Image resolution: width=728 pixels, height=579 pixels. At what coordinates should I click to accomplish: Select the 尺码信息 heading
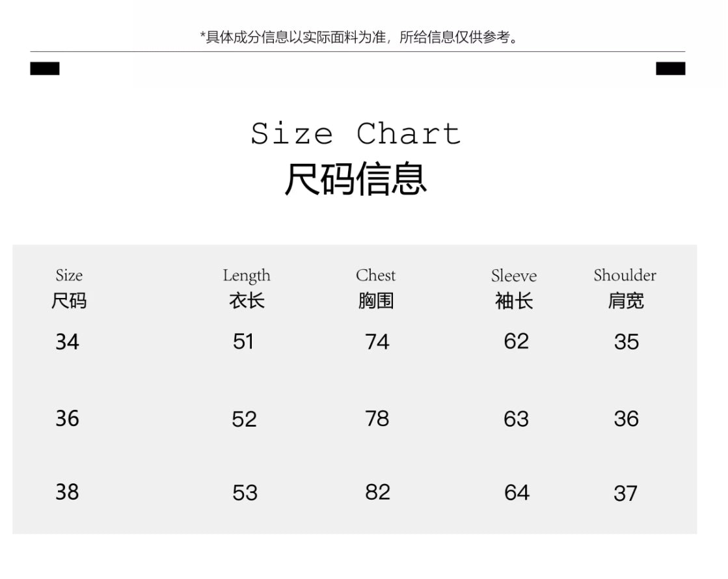pyautogui.click(x=356, y=179)
